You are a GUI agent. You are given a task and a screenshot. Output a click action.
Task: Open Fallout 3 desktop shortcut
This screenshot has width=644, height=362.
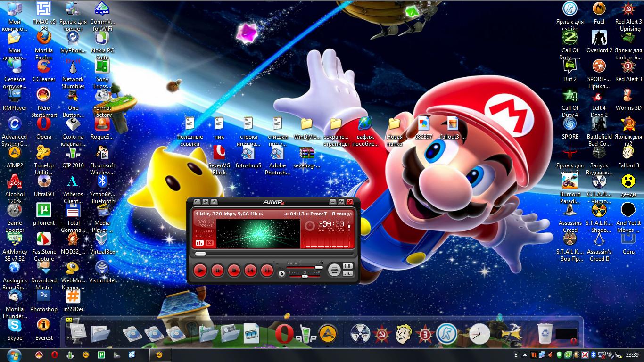pyautogui.click(x=628, y=153)
